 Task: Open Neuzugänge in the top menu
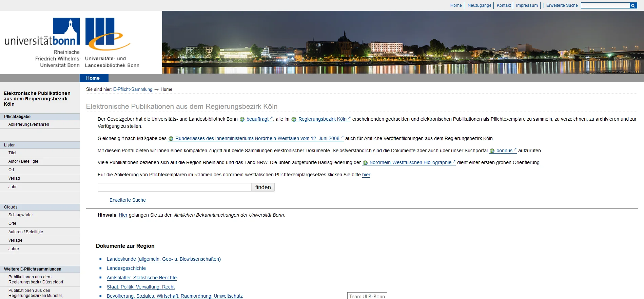[479, 5]
